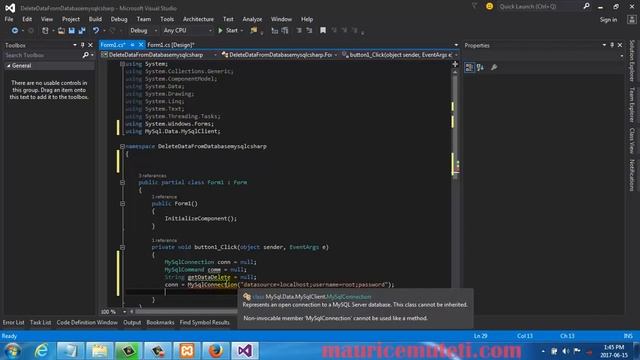Open Internet Explorer from the taskbar

point(41,351)
